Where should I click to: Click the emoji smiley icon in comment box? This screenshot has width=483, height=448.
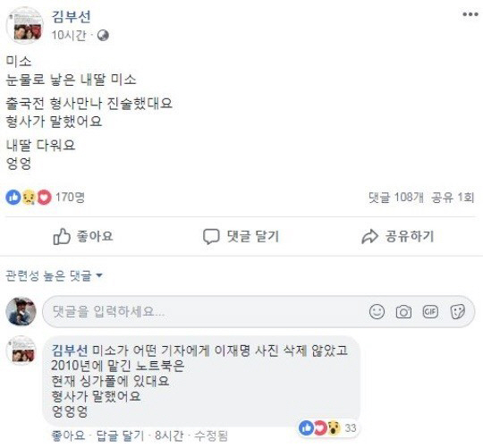[377, 311]
